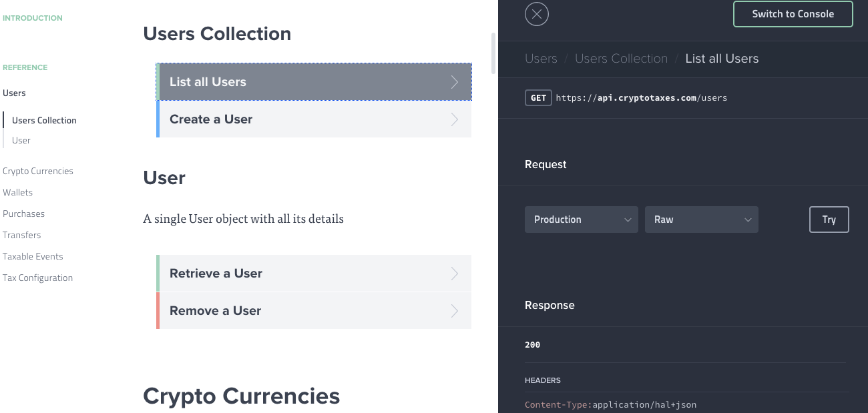Click Switch to Console button

coord(793,14)
